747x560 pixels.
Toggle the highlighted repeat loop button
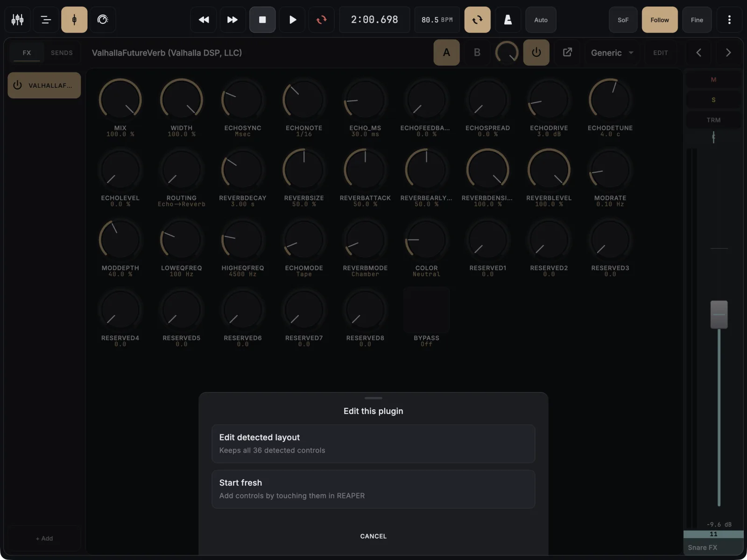tap(477, 20)
